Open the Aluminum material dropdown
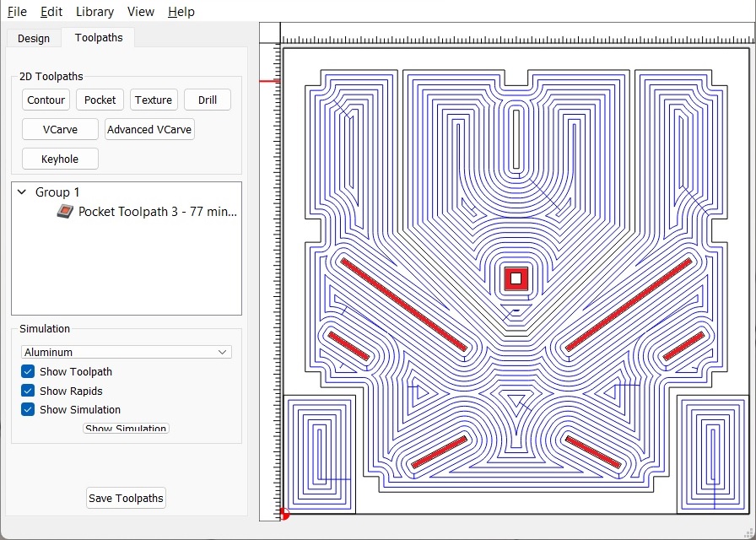The width and height of the screenshot is (756, 540). (127, 352)
